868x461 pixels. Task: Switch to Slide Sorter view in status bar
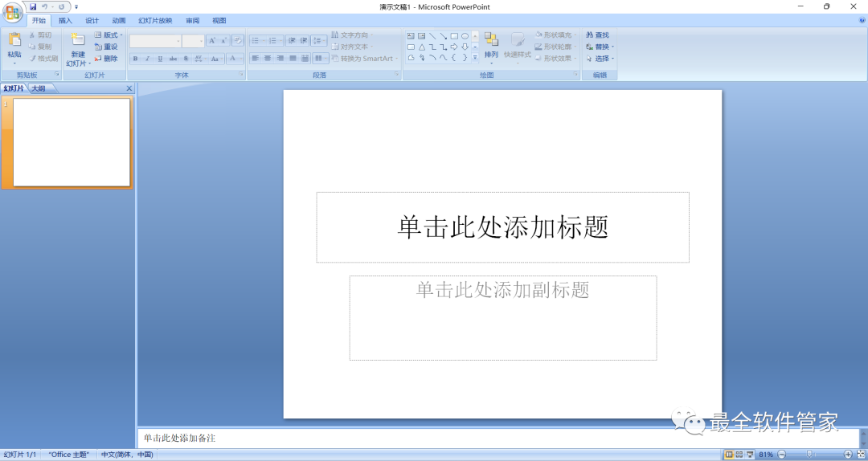pyautogui.click(x=739, y=455)
